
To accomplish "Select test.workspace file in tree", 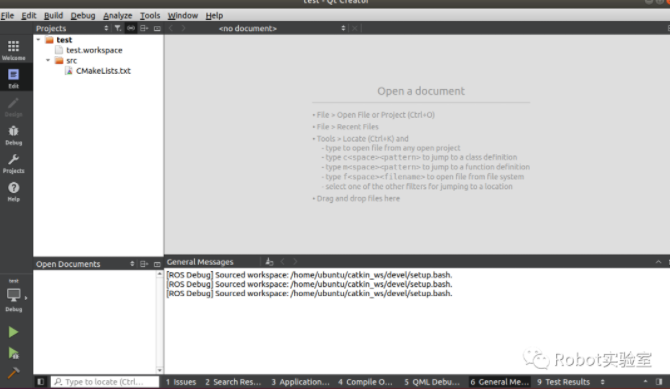I will [94, 50].
